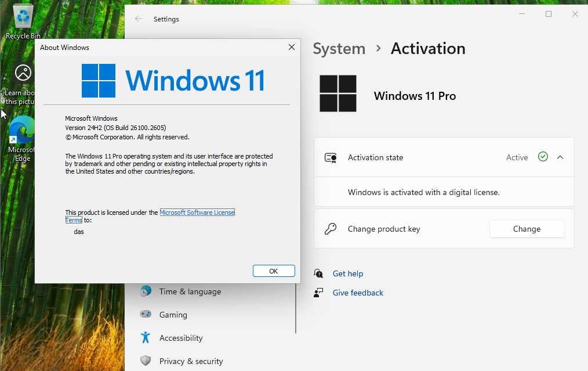Click the Windows 11 Pro edition heading

pyautogui.click(x=415, y=96)
